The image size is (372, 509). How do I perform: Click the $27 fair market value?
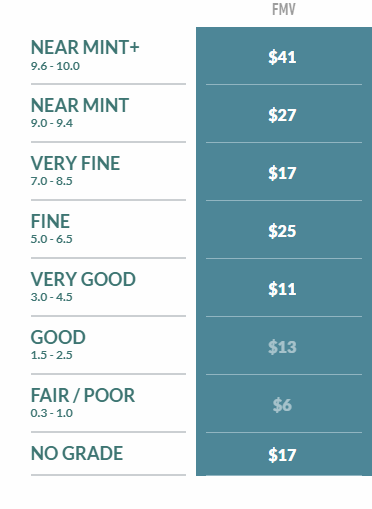[282, 115]
